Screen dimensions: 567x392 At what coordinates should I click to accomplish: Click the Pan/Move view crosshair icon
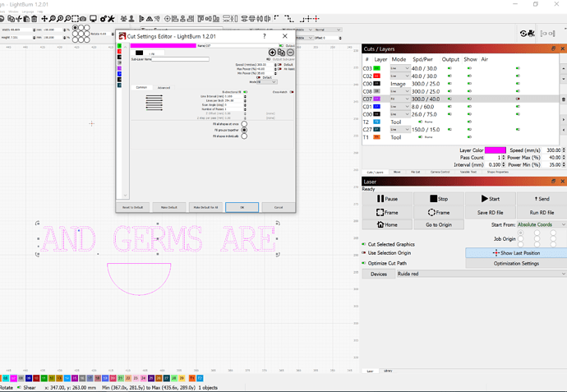(44, 18)
